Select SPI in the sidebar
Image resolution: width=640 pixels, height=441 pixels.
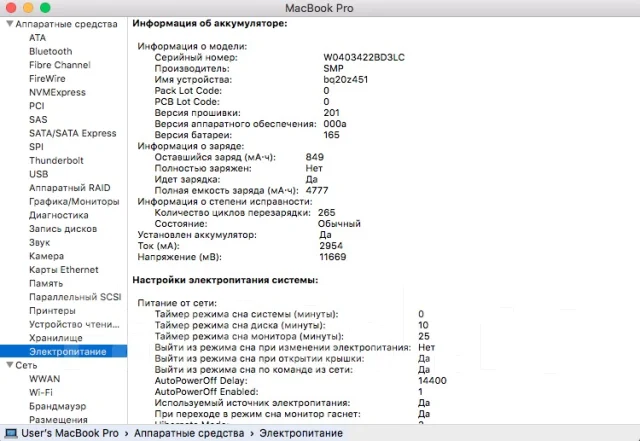(x=36, y=147)
